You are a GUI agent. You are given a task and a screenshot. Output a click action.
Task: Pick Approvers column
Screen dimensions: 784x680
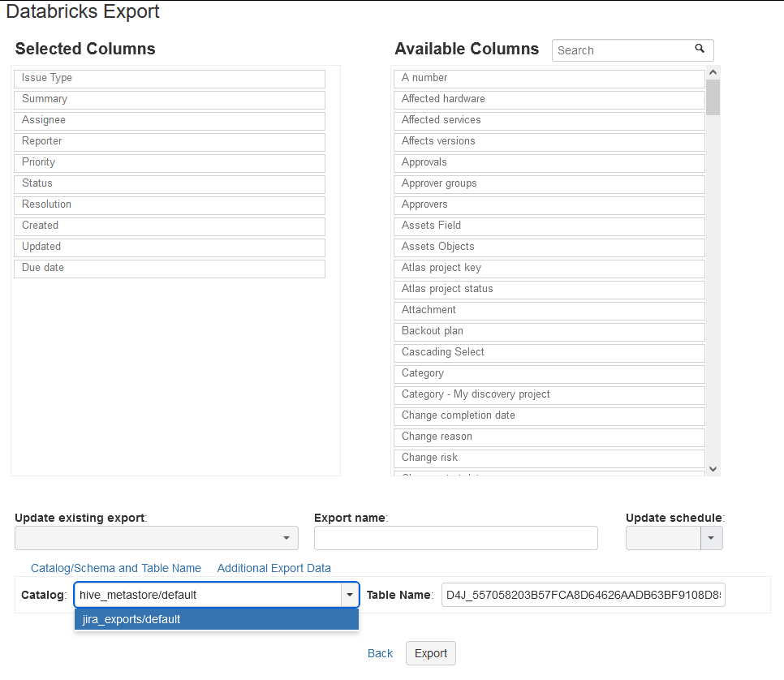549,205
